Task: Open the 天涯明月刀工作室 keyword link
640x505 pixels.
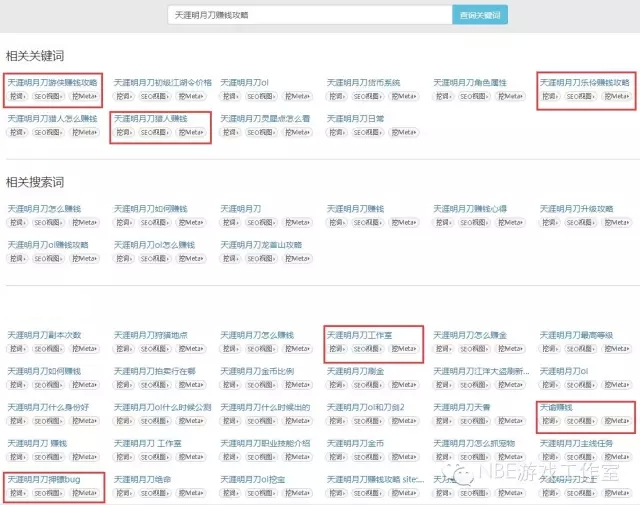Action: pos(359,335)
